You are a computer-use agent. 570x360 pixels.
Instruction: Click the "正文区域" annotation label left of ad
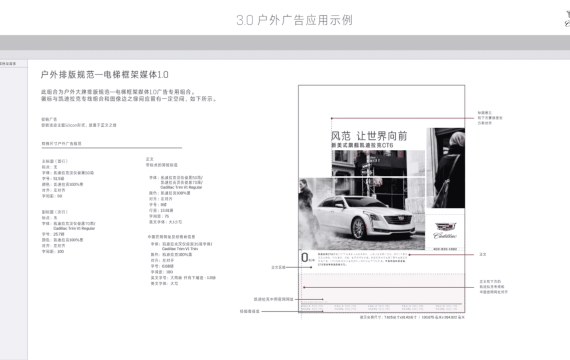[x=278, y=267]
